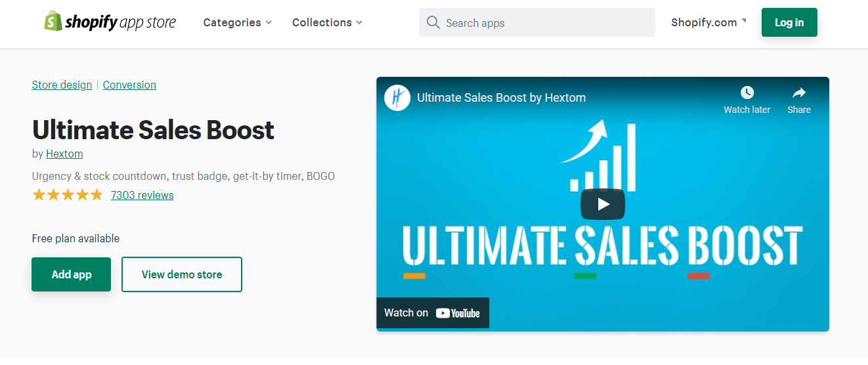This screenshot has width=868, height=365.
Task: Click the search magnifier icon
Action: 433,23
